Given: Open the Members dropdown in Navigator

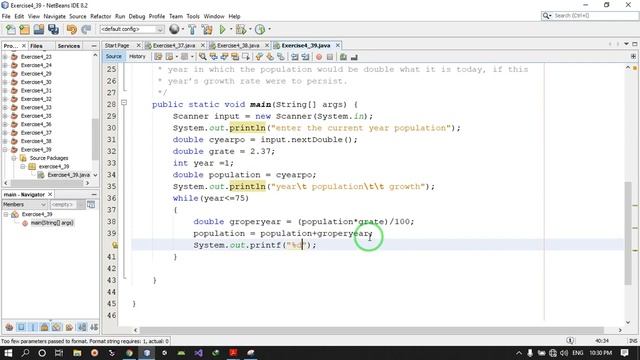Looking at the screenshot, I should coord(24,204).
